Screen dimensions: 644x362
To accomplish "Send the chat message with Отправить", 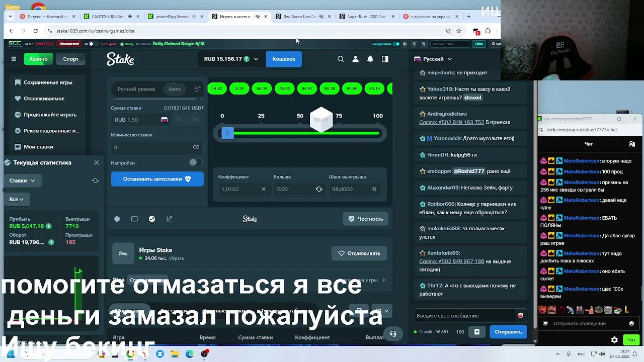I will pyautogui.click(x=508, y=332).
